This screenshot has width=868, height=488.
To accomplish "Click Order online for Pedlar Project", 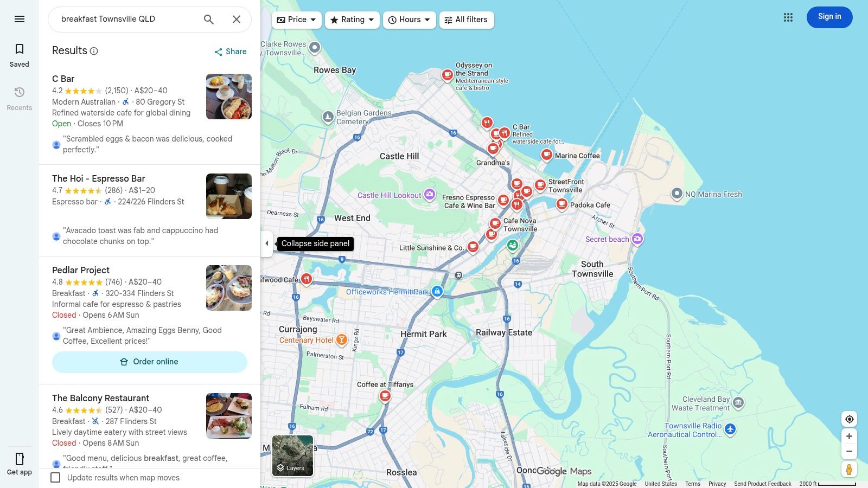I will click(149, 362).
